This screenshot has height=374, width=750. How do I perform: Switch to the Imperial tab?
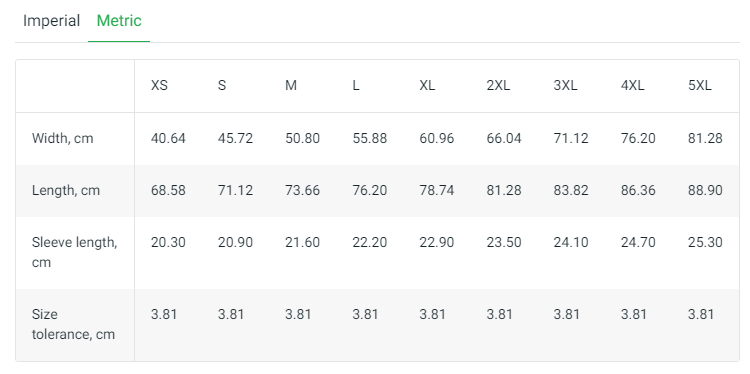point(51,21)
